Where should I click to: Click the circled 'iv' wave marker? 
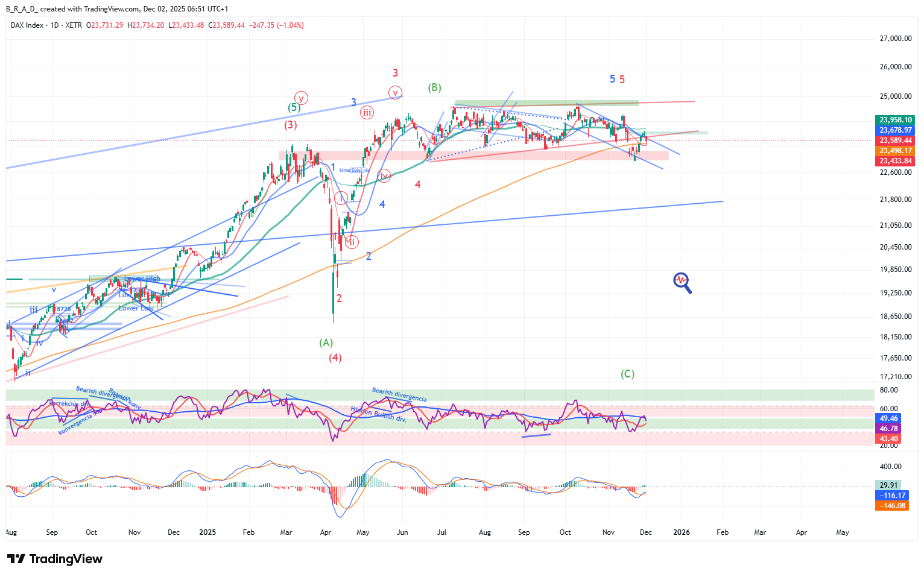click(384, 176)
